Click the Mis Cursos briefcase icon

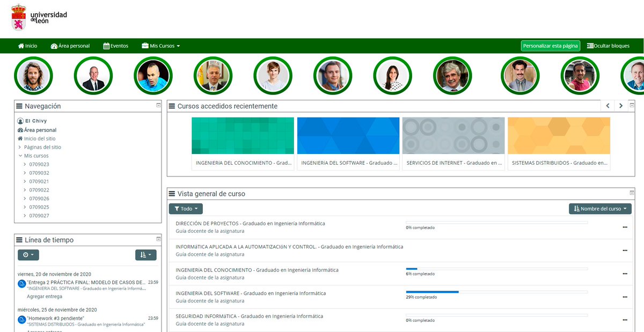click(145, 46)
